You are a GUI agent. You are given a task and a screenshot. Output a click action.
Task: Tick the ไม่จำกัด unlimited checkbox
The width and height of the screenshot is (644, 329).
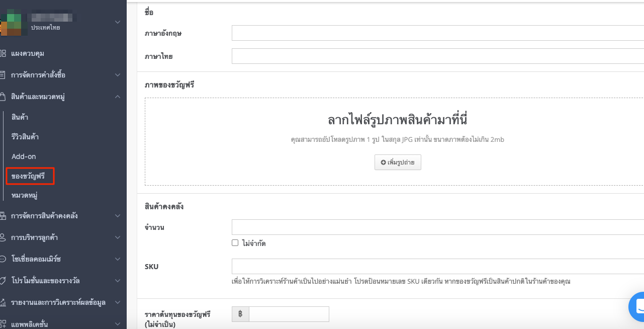pyautogui.click(x=235, y=243)
